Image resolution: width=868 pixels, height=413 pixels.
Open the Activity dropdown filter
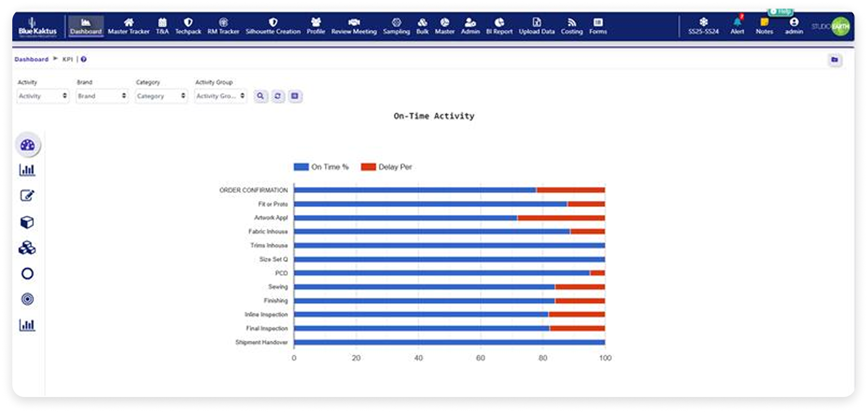pos(43,96)
